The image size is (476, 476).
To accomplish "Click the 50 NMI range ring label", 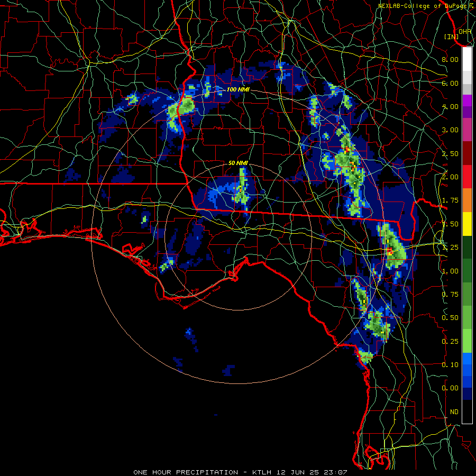I will pyautogui.click(x=238, y=163).
